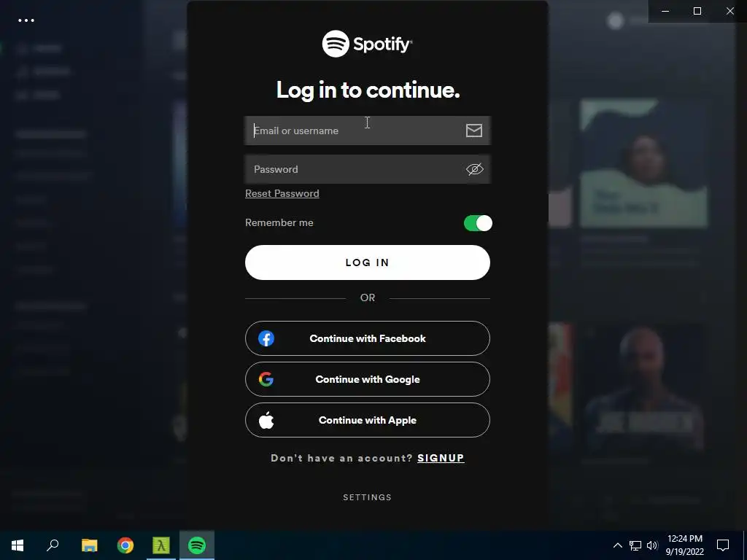Open the three-dots menu in Spotify
The image size is (747, 560).
[26, 20]
